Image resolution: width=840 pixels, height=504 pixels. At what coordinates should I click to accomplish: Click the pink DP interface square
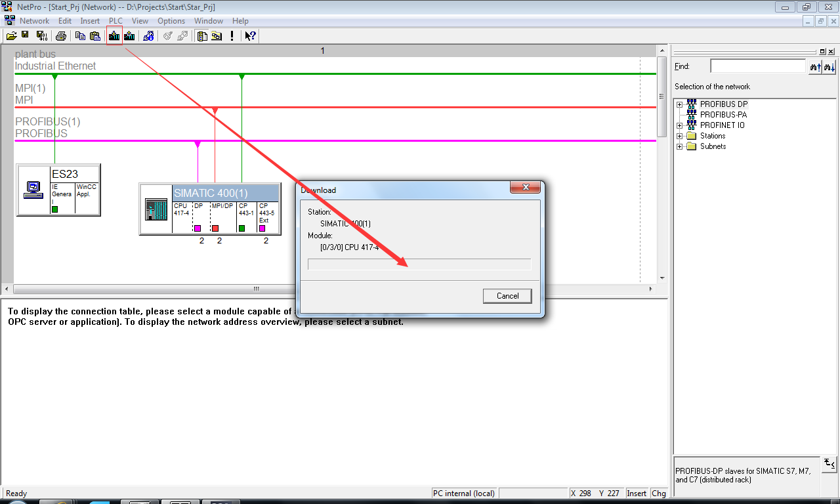tap(197, 228)
